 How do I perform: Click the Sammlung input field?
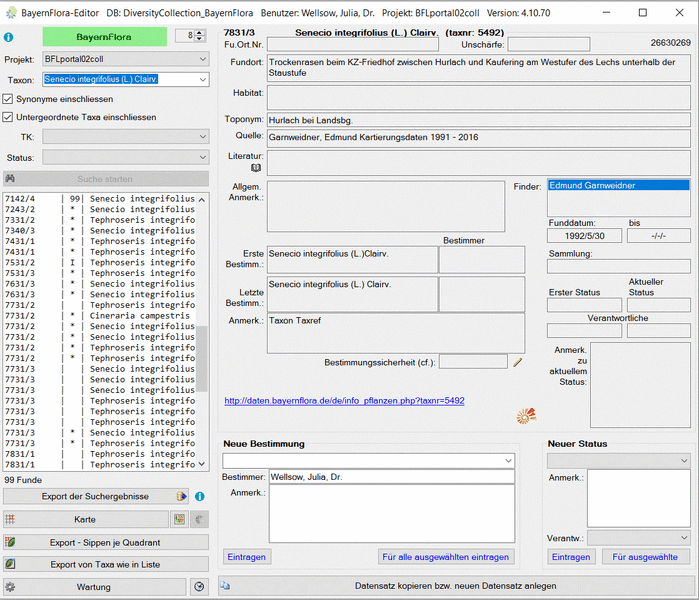click(619, 266)
